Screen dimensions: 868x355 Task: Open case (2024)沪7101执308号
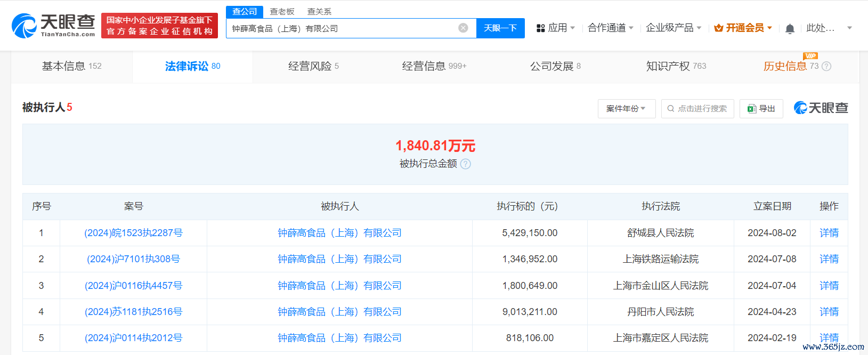pos(133,259)
